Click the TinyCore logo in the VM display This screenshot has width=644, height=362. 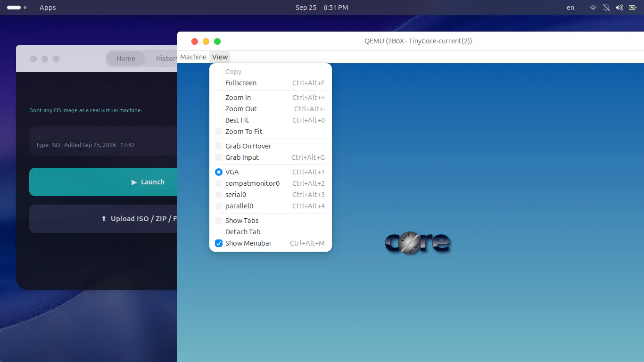pyautogui.click(x=418, y=242)
